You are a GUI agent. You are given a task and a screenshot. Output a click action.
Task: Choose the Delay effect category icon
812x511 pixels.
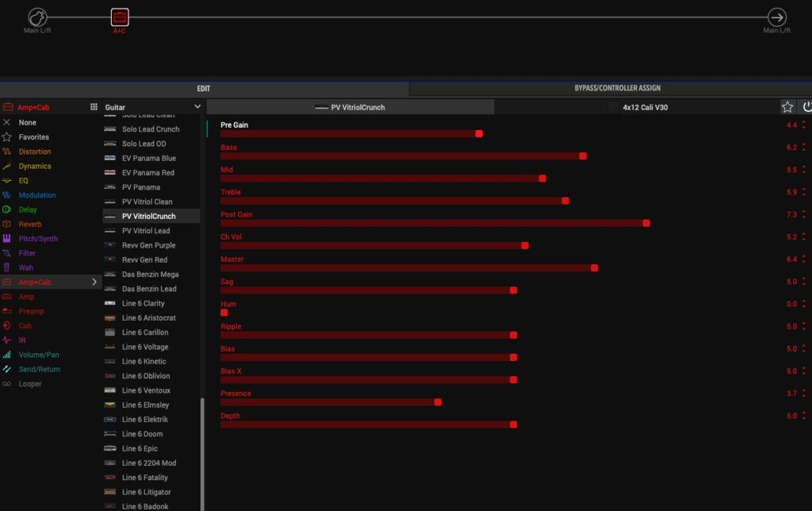[x=7, y=209]
